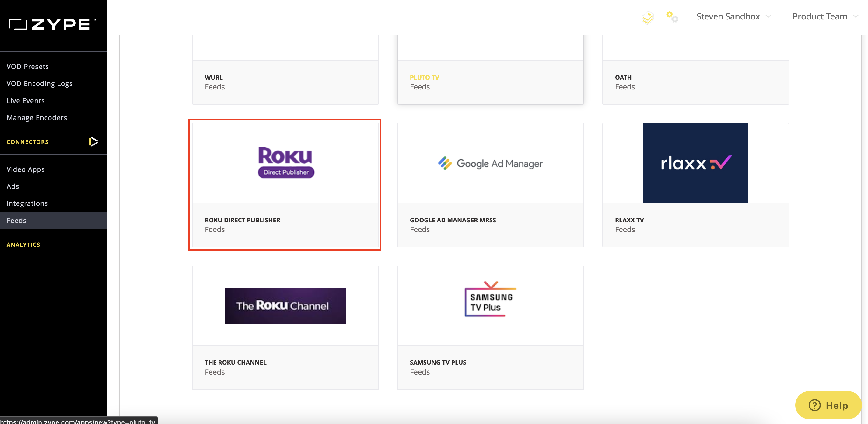Open VOD Presets in sidebar
Viewport: 868px width, 424px height.
(28, 66)
